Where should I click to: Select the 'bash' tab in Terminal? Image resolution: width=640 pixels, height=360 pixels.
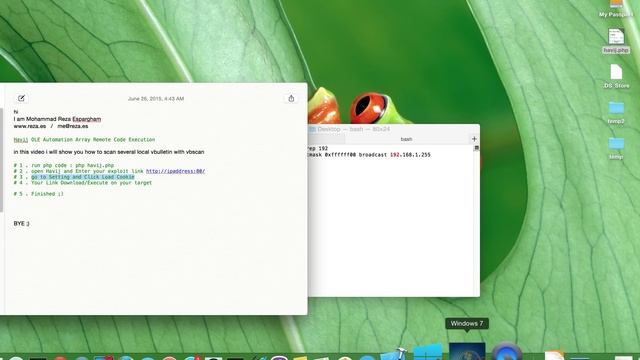(406, 139)
